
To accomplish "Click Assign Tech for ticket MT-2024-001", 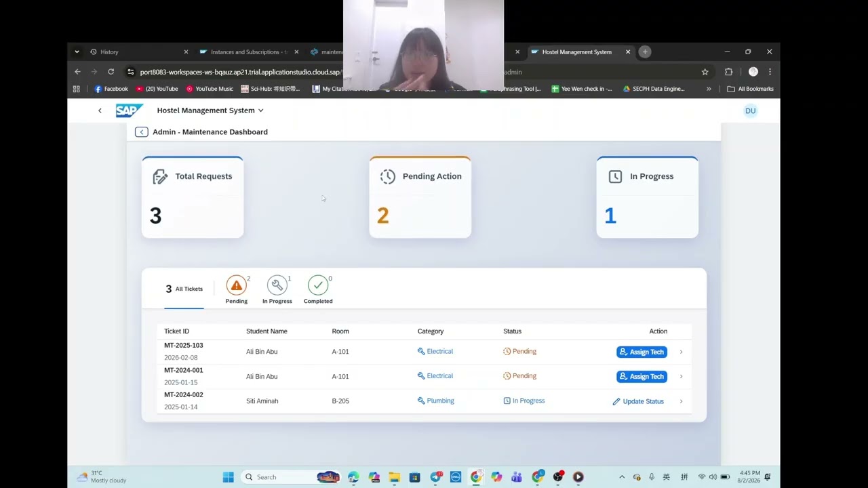I will [x=642, y=376].
